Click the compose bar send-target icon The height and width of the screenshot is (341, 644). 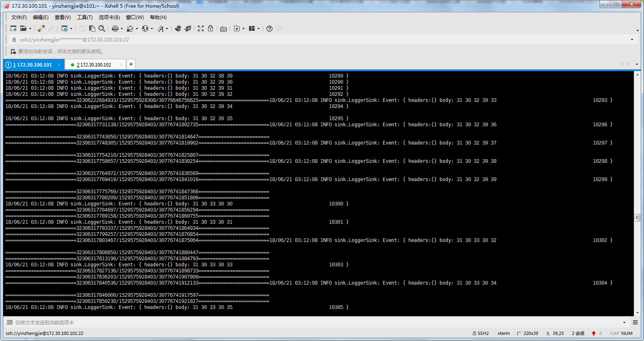[10, 322]
